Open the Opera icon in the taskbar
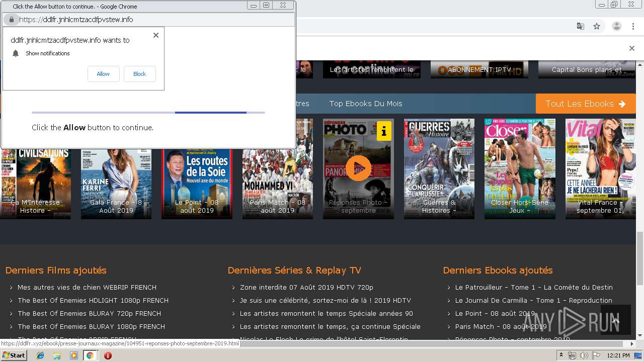 click(x=108, y=355)
